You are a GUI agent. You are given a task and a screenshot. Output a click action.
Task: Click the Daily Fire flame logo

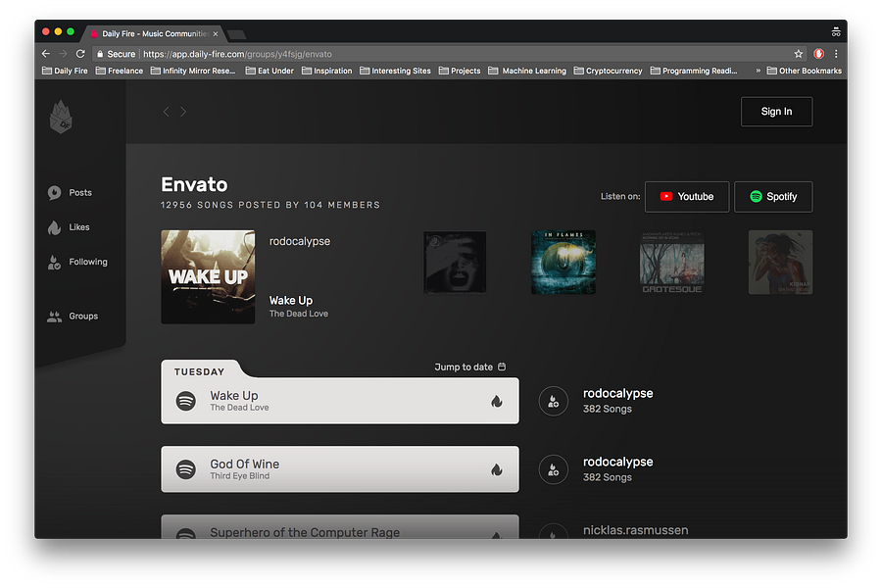pos(61,117)
